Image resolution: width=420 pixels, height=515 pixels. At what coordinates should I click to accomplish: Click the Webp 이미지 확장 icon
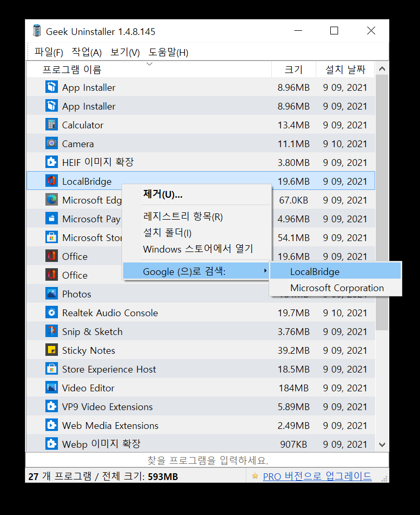pyautogui.click(x=52, y=444)
